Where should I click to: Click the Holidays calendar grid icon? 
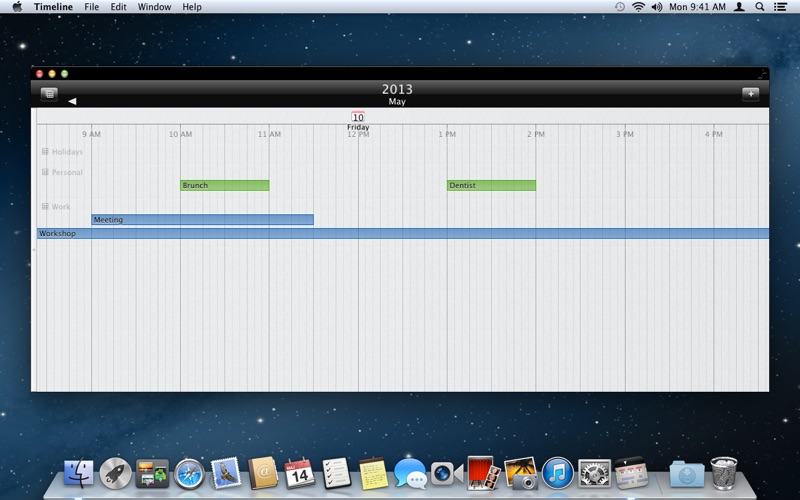[45, 152]
